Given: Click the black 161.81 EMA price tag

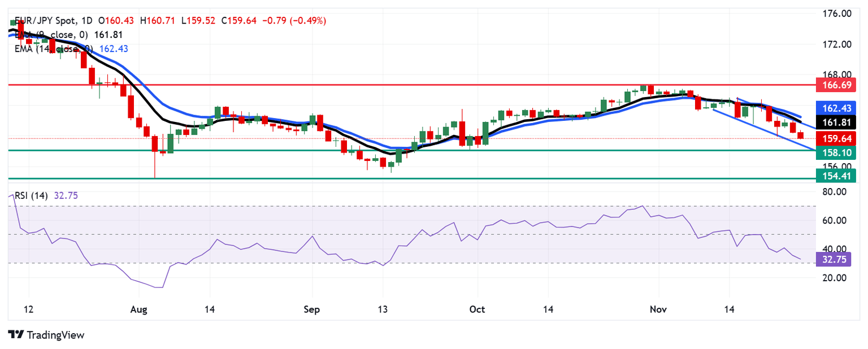Looking at the screenshot, I should (836, 122).
